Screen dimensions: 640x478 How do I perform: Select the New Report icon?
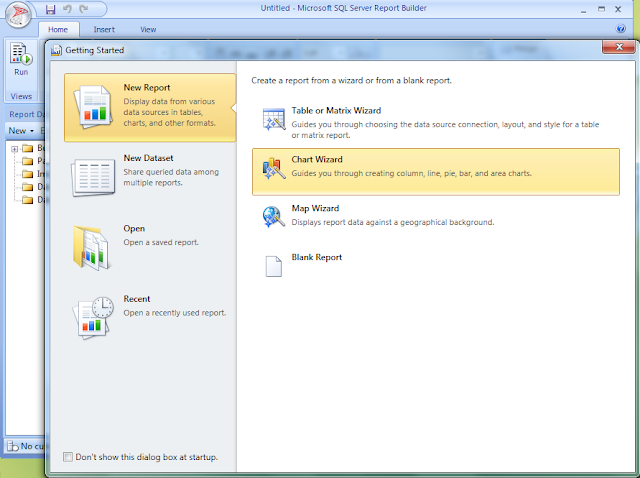click(x=93, y=107)
